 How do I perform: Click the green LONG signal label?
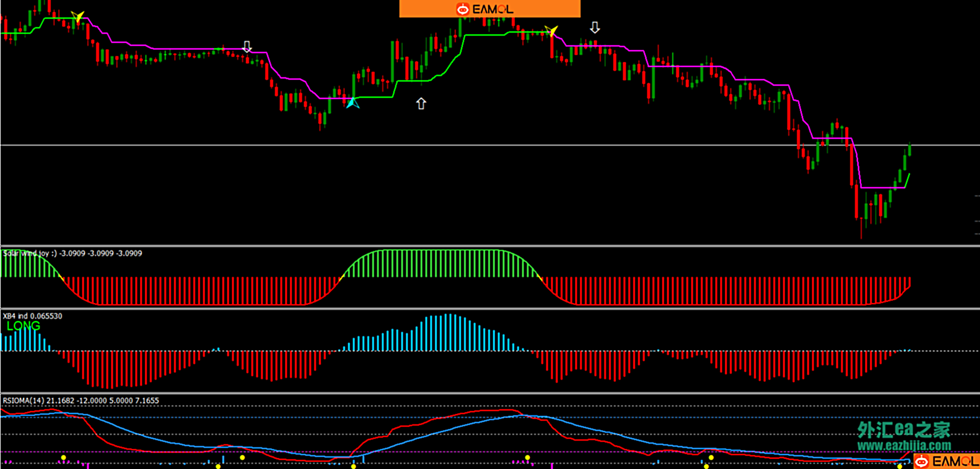coord(24,326)
